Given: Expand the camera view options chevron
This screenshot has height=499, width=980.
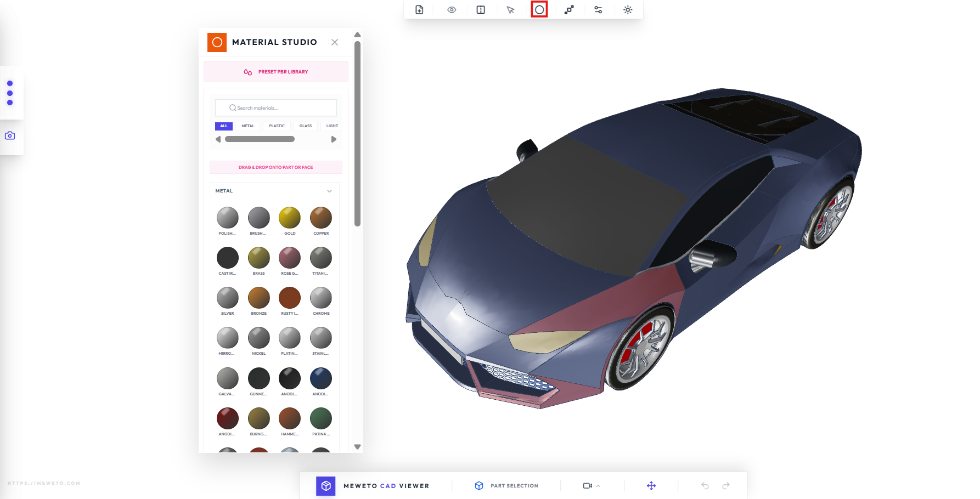Looking at the screenshot, I should (599, 486).
